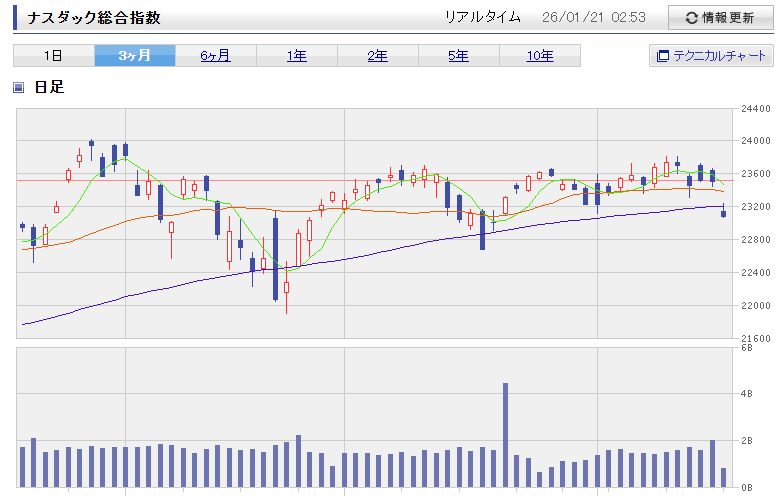Viewport: 780px width, 496px height.
Task: Open the 10年 chart range
Action: tap(539, 56)
